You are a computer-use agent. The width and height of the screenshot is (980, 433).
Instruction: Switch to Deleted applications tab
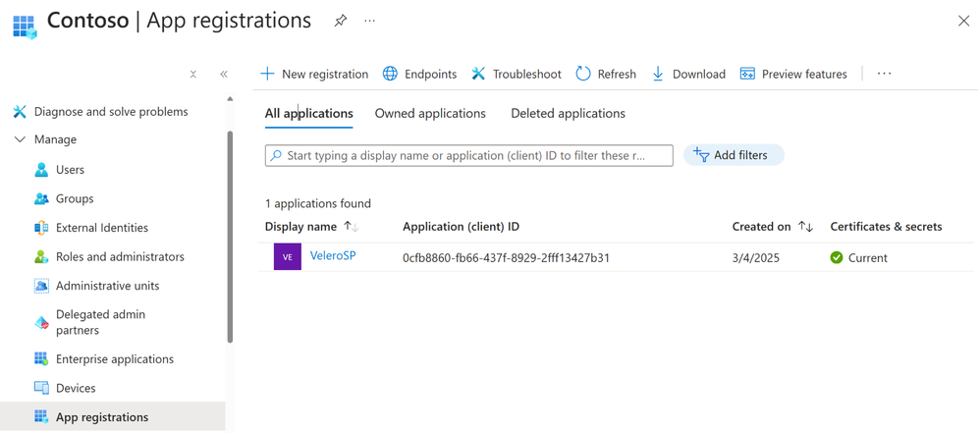(569, 114)
